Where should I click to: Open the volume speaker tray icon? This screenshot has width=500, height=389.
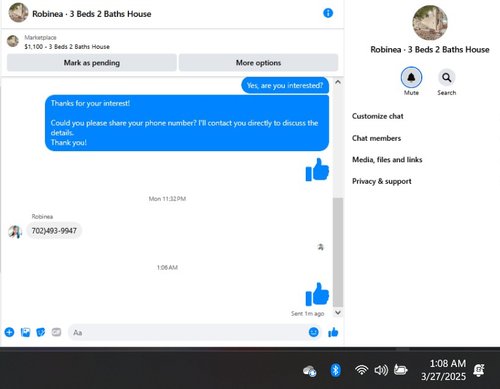click(381, 370)
